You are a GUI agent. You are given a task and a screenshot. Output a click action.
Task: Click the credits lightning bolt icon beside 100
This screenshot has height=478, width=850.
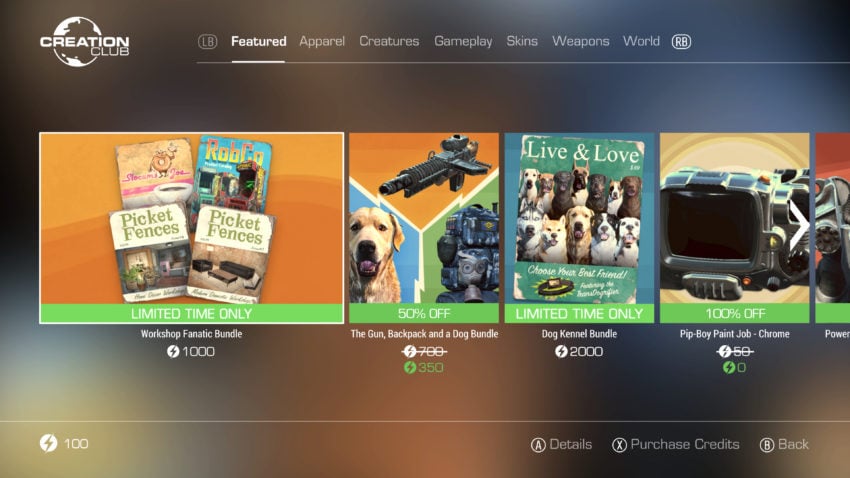click(x=48, y=443)
